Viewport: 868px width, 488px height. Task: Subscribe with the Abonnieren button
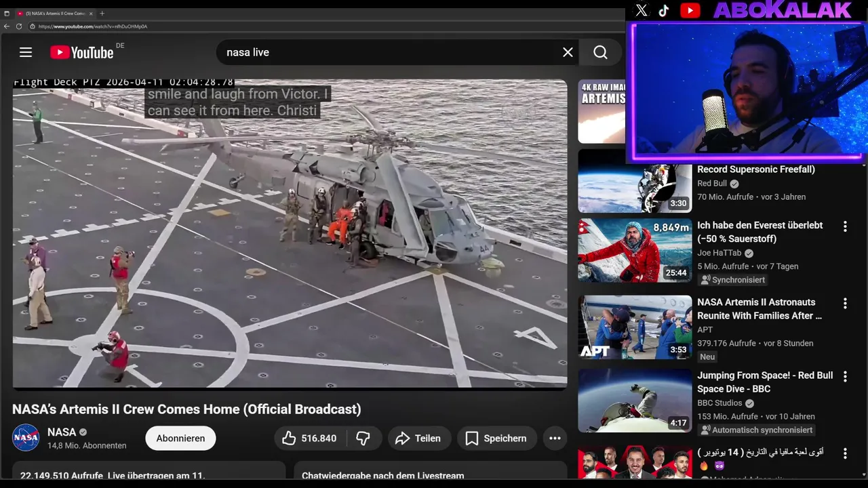point(180,439)
